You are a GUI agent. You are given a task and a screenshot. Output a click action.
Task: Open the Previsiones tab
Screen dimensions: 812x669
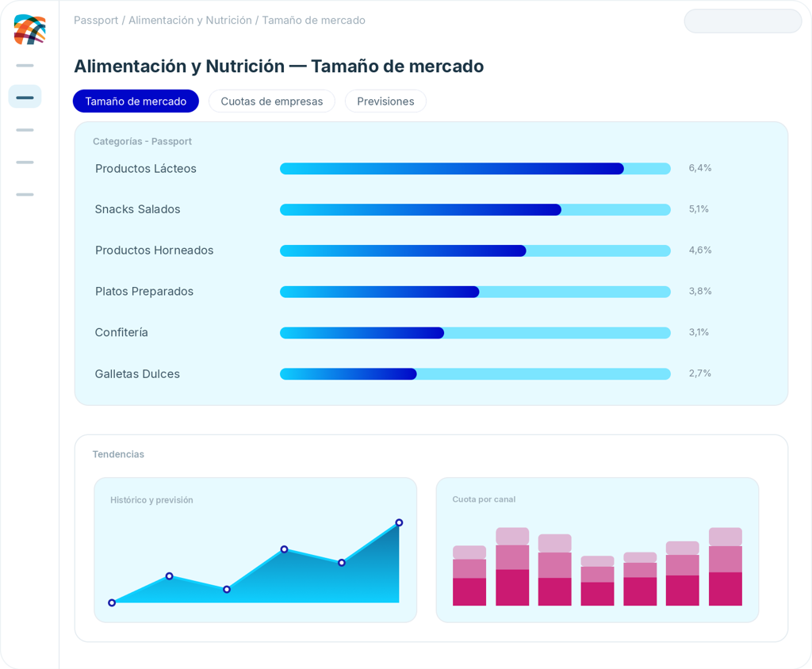coord(386,101)
